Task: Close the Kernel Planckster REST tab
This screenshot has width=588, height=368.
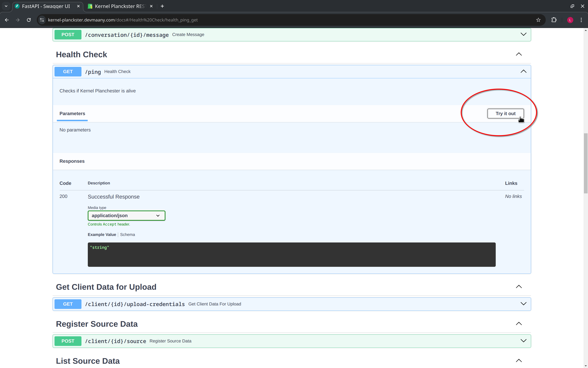Action: pyautogui.click(x=151, y=6)
